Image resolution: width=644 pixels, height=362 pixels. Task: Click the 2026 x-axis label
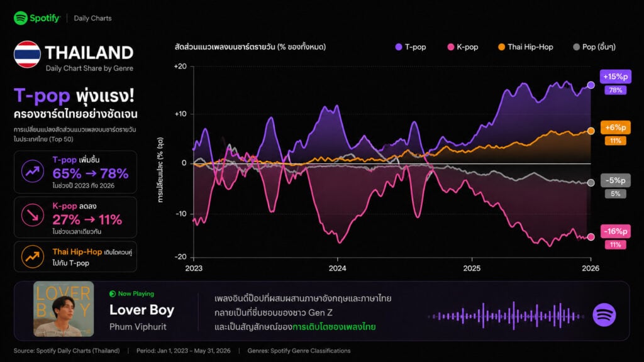pyautogui.click(x=591, y=268)
